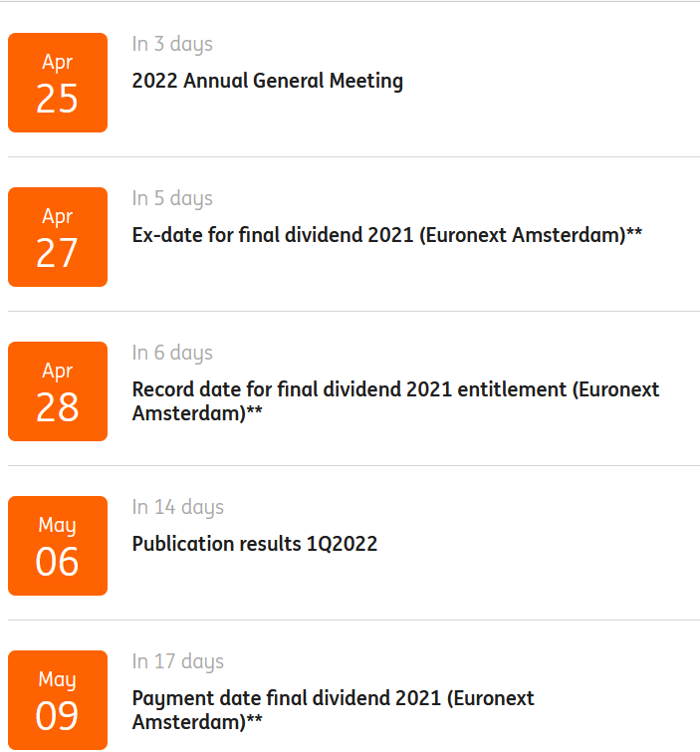Click the 'Apr' month label above 25

57,62
